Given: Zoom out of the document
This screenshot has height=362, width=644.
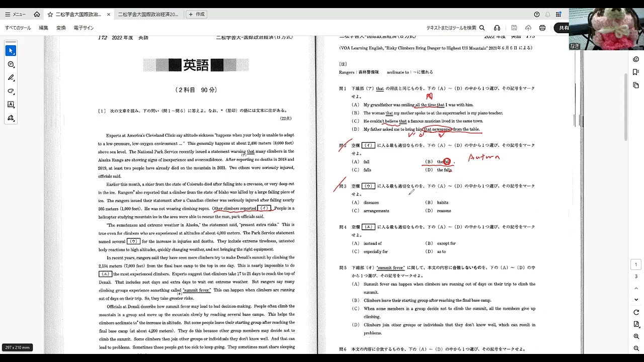Looking at the screenshot, I should coord(636,348).
